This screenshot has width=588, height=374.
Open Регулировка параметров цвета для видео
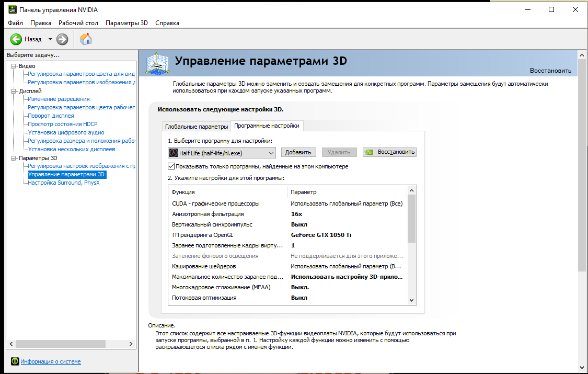(81, 74)
